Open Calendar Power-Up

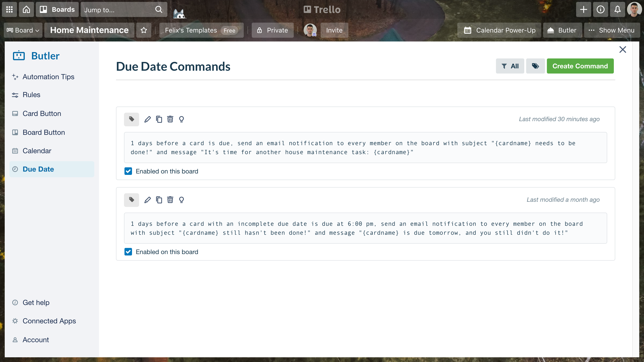499,30
